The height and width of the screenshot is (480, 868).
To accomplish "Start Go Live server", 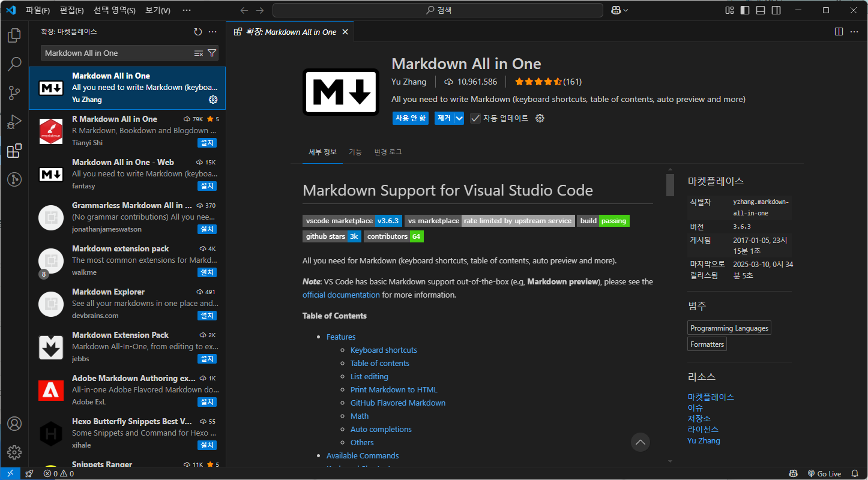I will 824,473.
